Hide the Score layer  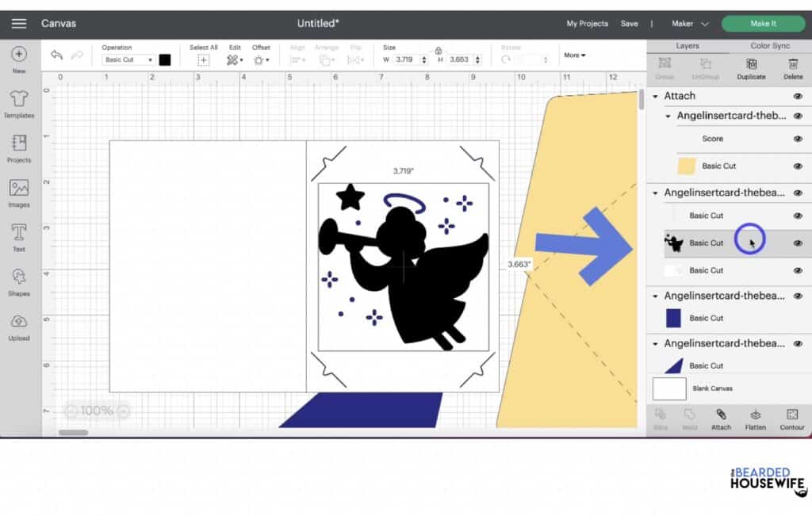(799, 139)
